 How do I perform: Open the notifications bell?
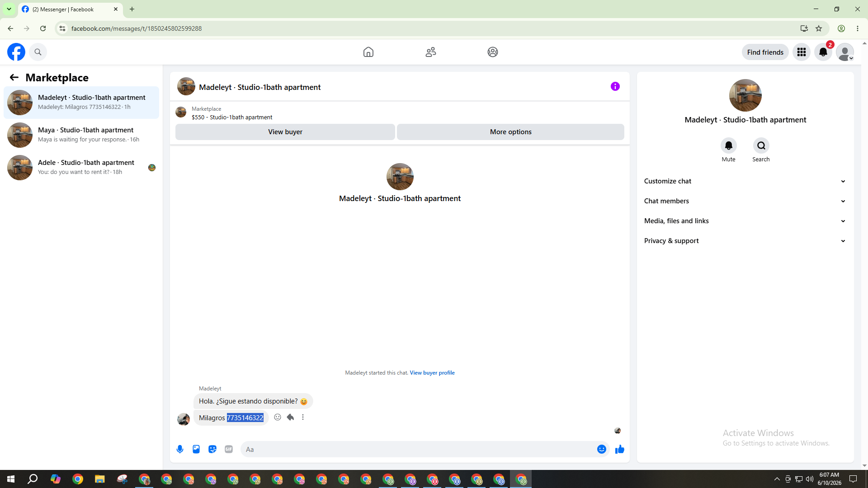point(823,52)
